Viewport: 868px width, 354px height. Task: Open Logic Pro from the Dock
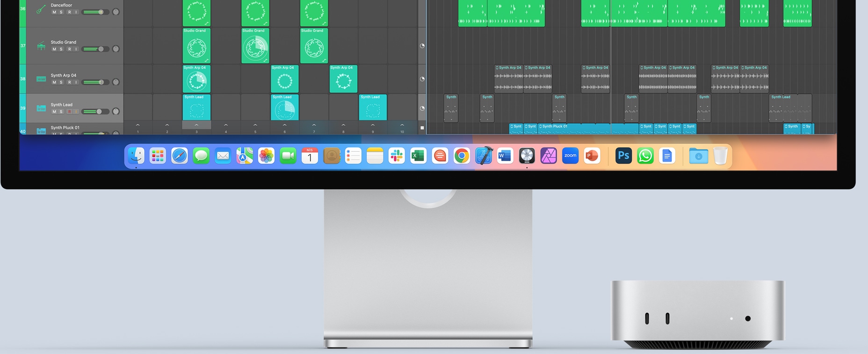coord(527,156)
